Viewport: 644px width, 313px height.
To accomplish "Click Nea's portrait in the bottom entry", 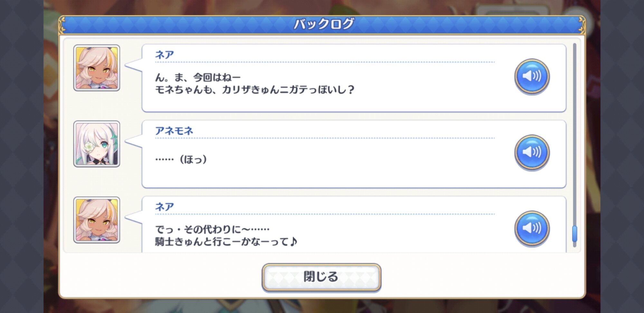I will click(x=97, y=220).
